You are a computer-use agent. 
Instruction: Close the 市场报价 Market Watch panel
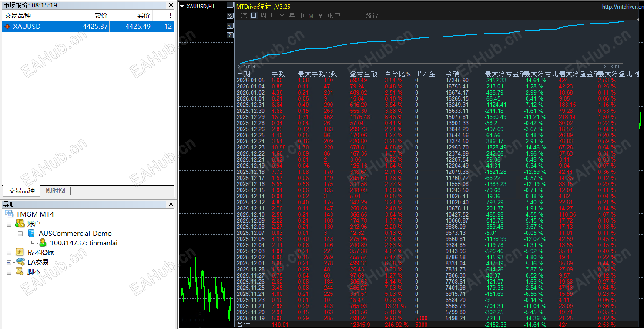(x=171, y=5)
